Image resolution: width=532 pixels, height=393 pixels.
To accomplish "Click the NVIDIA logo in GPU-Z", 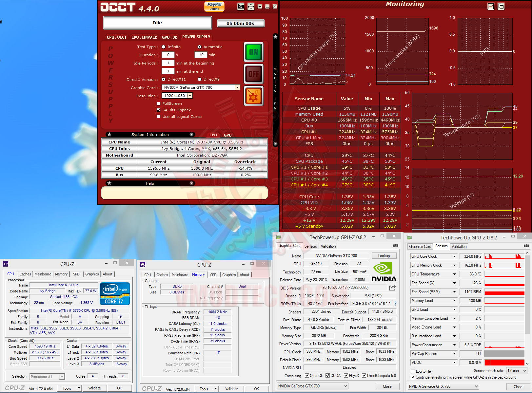I will 384,272.
